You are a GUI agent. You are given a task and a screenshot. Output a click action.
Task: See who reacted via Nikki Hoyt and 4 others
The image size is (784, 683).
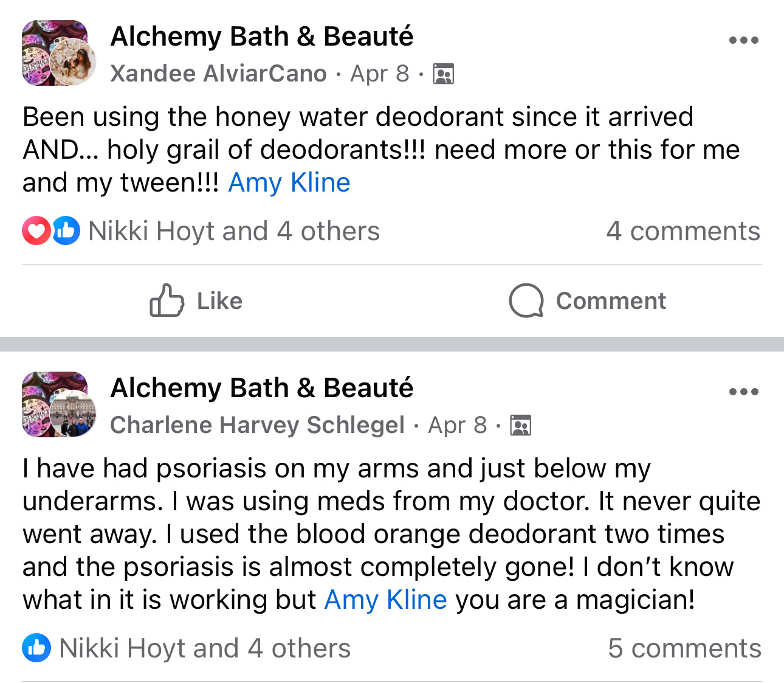(x=233, y=231)
